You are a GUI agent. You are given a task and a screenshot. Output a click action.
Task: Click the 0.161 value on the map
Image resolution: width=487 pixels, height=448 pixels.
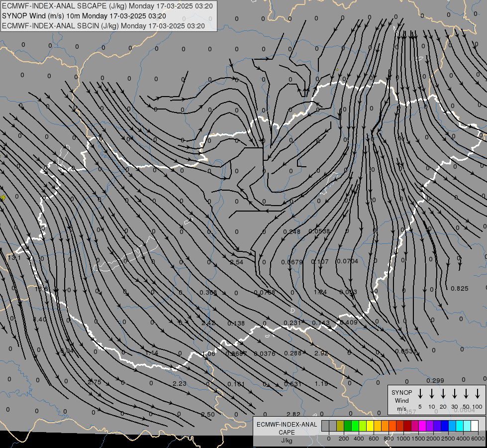pyautogui.click(x=236, y=384)
